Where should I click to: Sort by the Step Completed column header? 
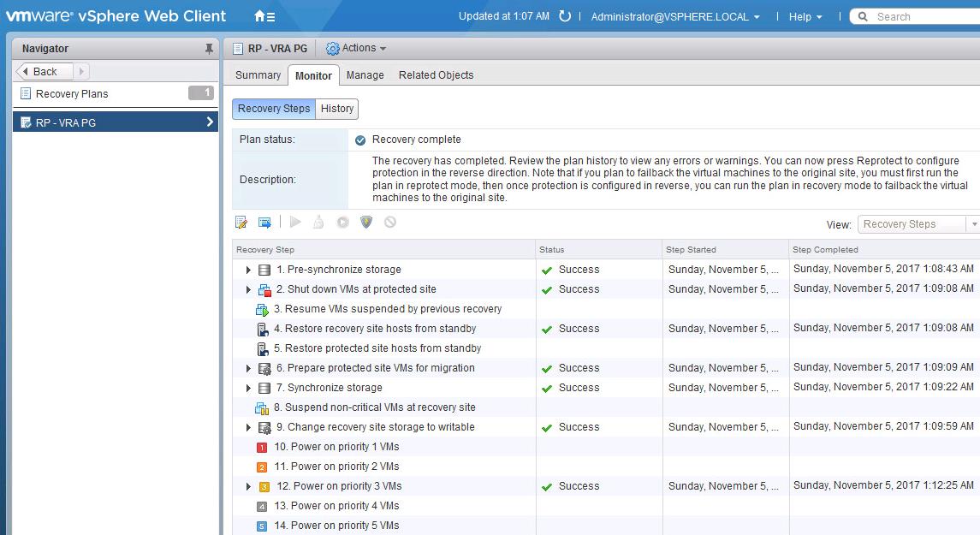point(884,249)
